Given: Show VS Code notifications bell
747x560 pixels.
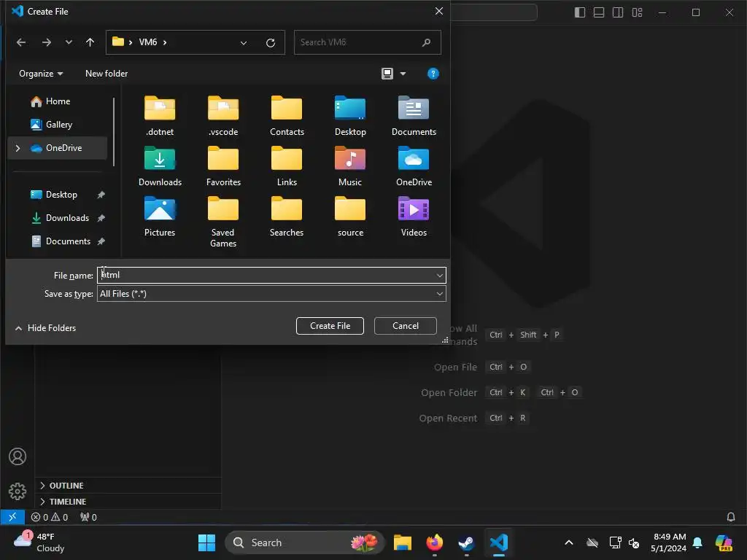Looking at the screenshot, I should point(730,517).
